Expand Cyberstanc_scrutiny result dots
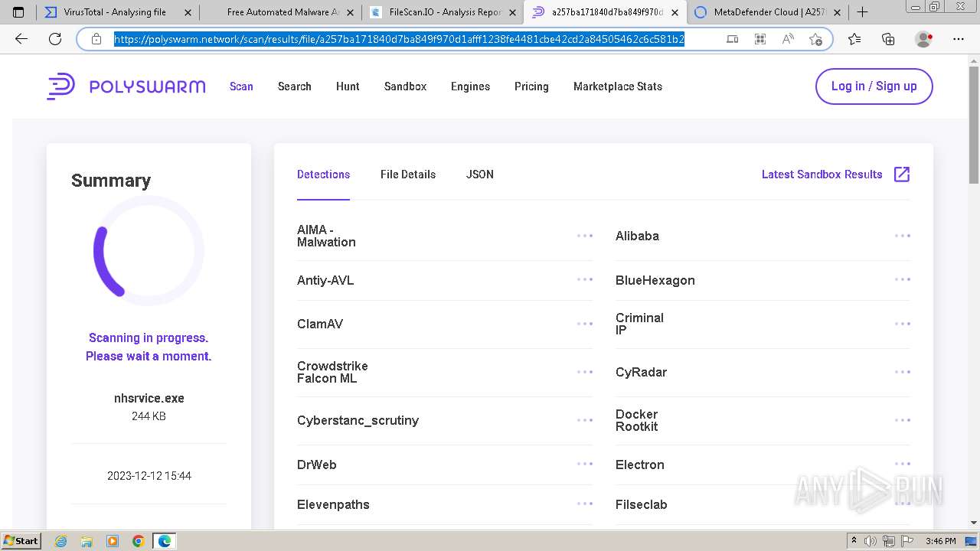Image resolution: width=980 pixels, height=551 pixels. click(x=585, y=420)
